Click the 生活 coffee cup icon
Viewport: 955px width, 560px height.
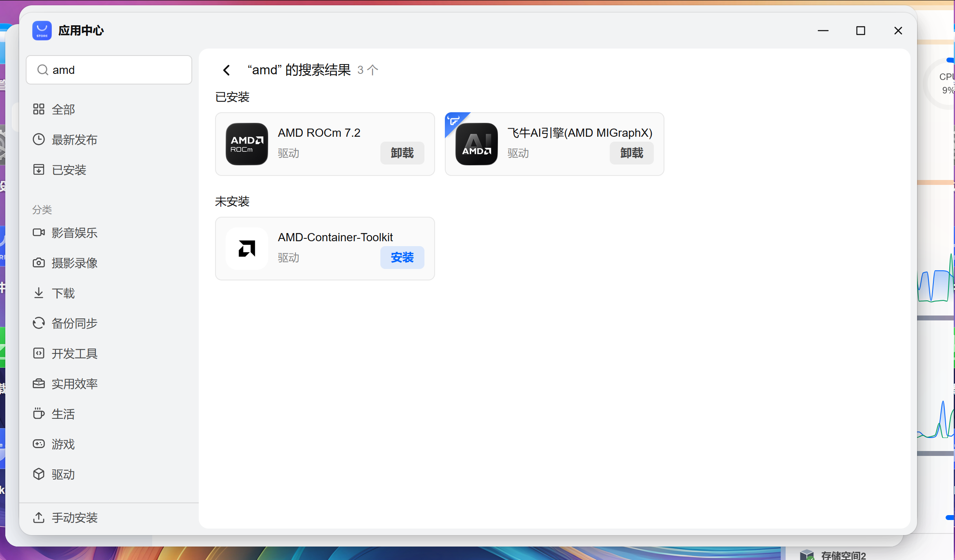39,414
